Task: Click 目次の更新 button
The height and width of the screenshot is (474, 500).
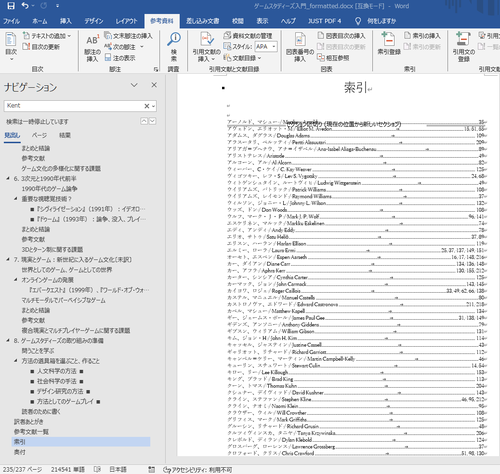Action: [41, 47]
